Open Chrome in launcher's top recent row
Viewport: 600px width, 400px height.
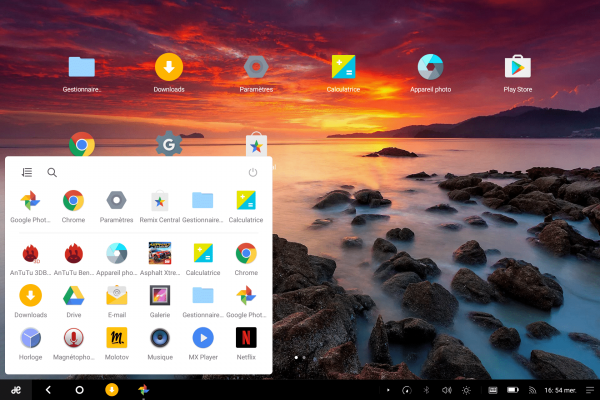(73, 201)
